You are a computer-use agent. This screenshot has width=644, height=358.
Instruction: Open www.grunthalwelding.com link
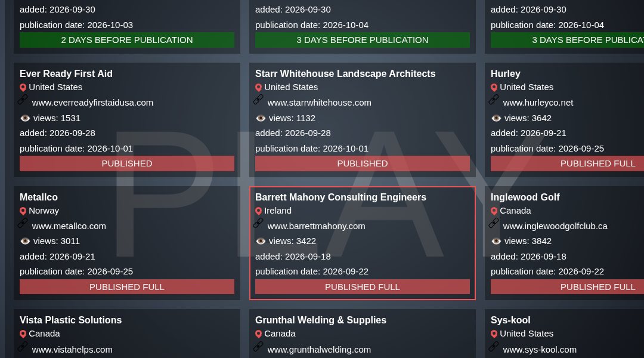click(319, 350)
